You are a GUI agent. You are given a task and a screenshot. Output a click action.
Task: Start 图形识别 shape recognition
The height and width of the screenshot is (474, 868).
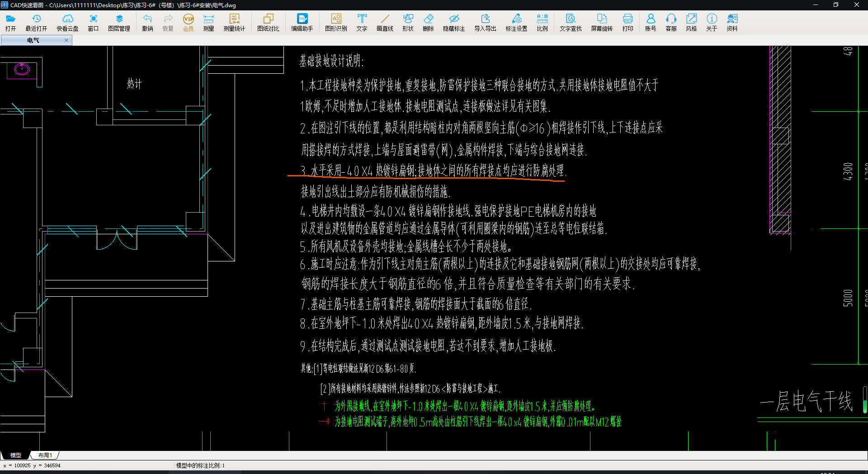336,22
